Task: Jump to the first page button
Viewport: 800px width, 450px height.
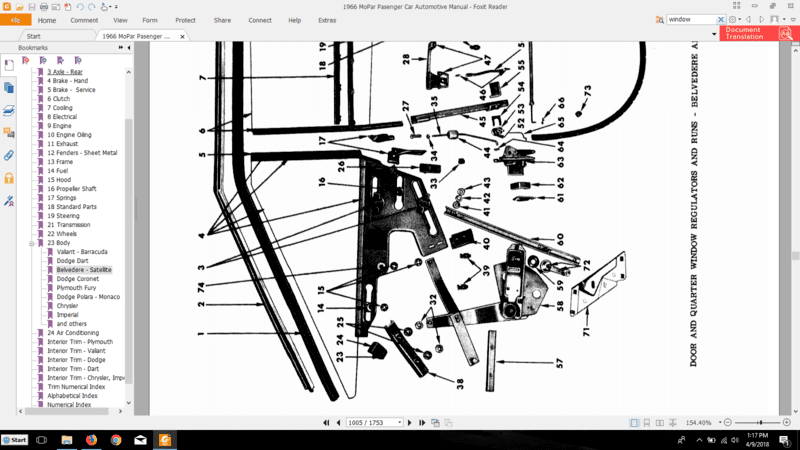Action: tap(326, 423)
